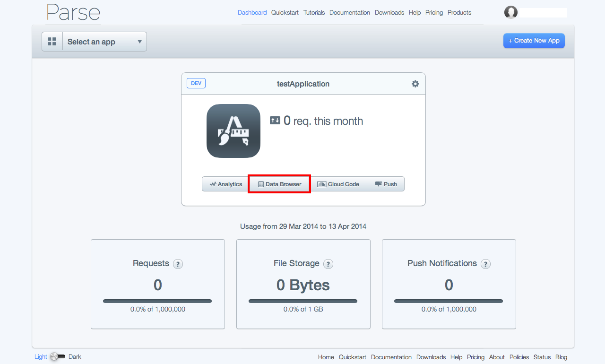Open Documentation footer link
This screenshot has height=364, width=605.
(391, 357)
